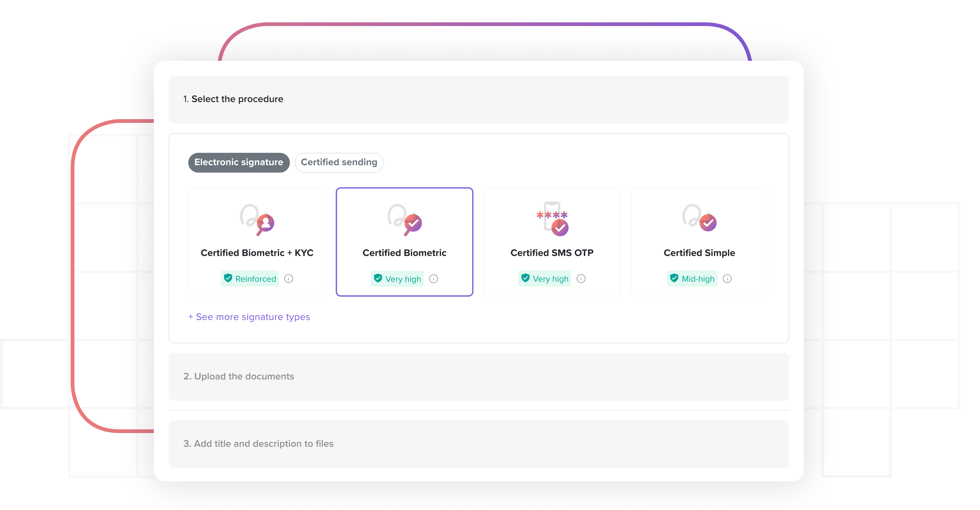Click Very high label under Certified SMS OTP
The height and width of the screenshot is (510, 980).
[550, 279]
